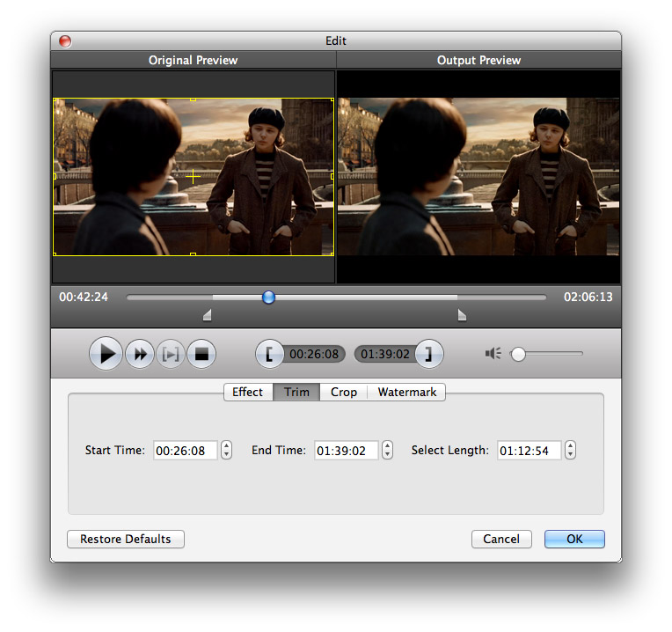Click the fast forward button
Viewport: 672px width, 632px height.
pyautogui.click(x=139, y=354)
